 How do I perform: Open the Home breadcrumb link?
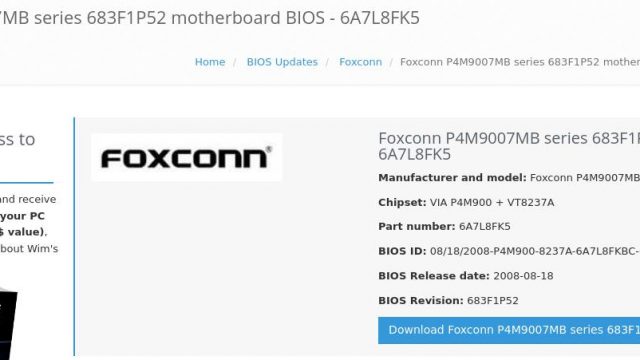click(210, 62)
